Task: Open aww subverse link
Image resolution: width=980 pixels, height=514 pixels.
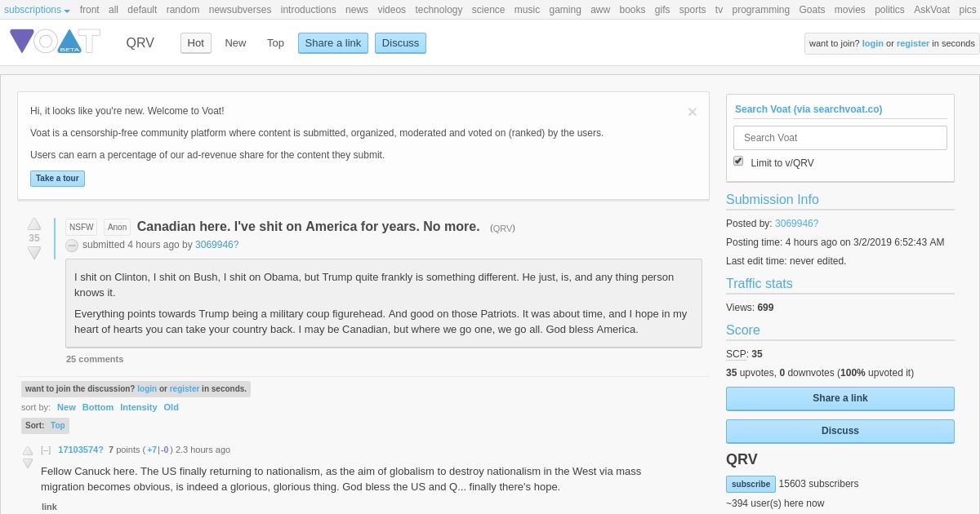Action: click(600, 10)
